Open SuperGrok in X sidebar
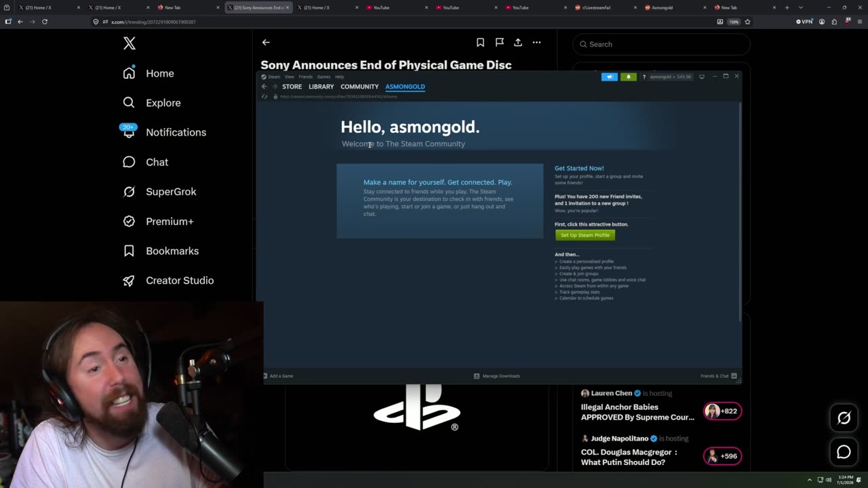The width and height of the screenshot is (868, 488). [x=159, y=192]
